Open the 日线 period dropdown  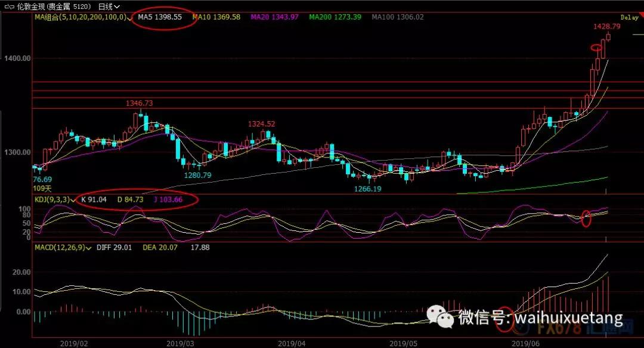[x=107, y=7]
